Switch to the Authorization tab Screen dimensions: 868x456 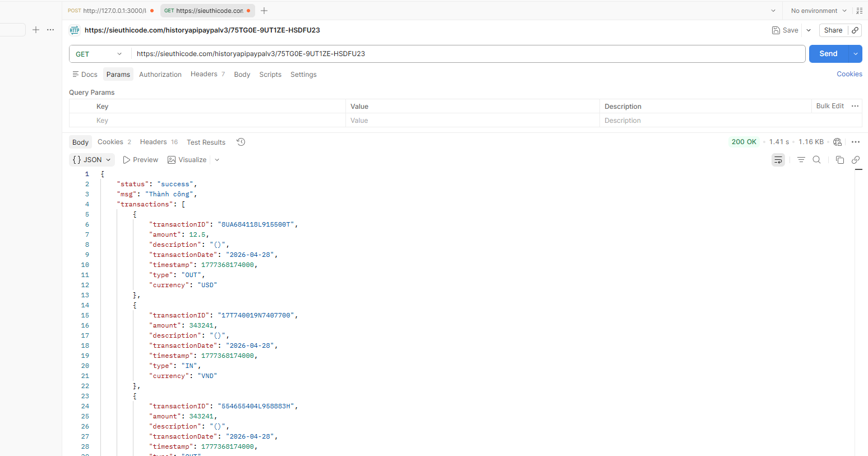click(160, 75)
